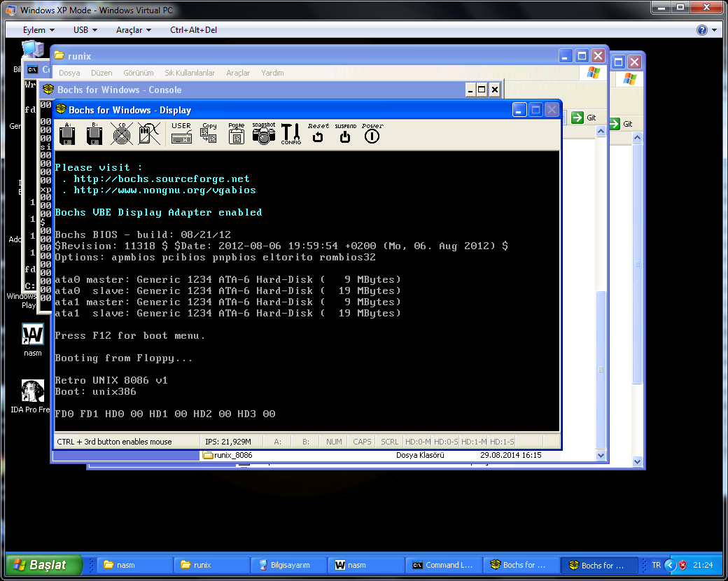Screen dimensions: 728x581
Task: Click the USER keyboard shortcut icon
Action: pyautogui.click(x=181, y=133)
